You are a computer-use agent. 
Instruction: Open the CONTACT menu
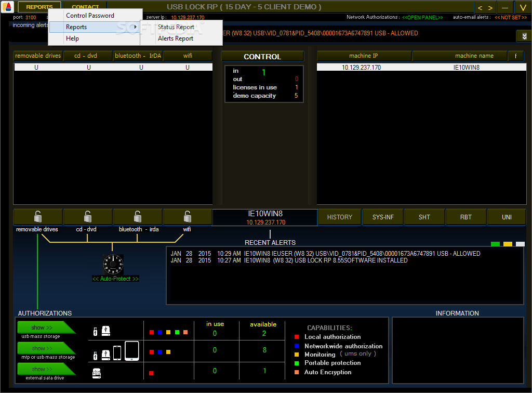coord(85,7)
